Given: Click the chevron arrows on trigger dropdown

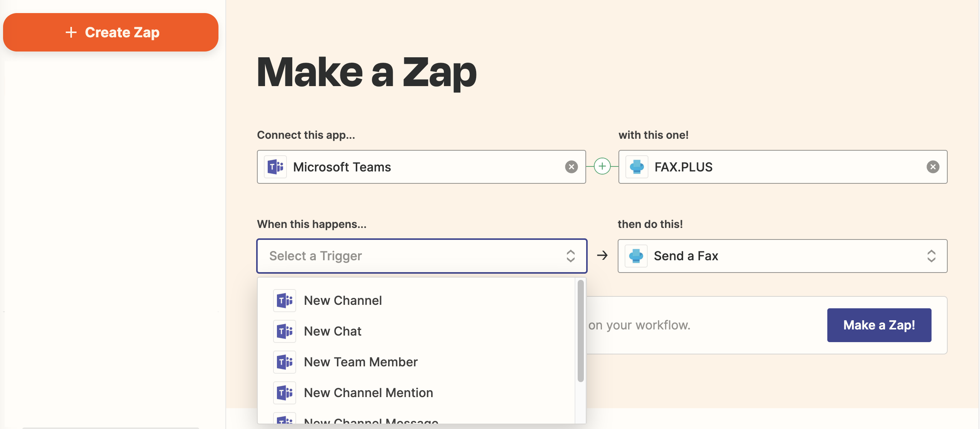Looking at the screenshot, I should coord(571,256).
